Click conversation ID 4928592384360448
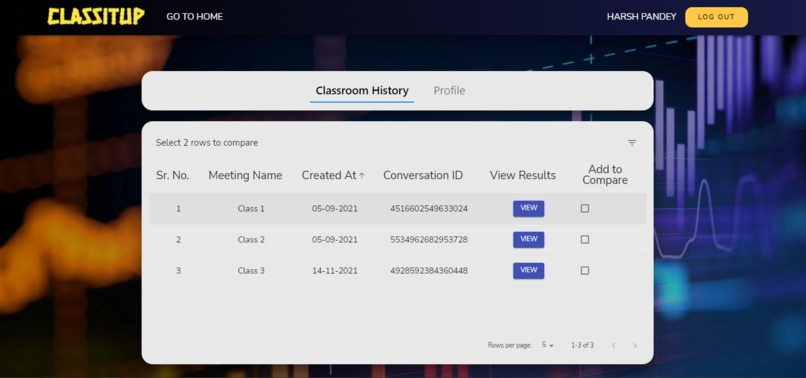Image resolution: width=806 pixels, height=378 pixels. 429,271
